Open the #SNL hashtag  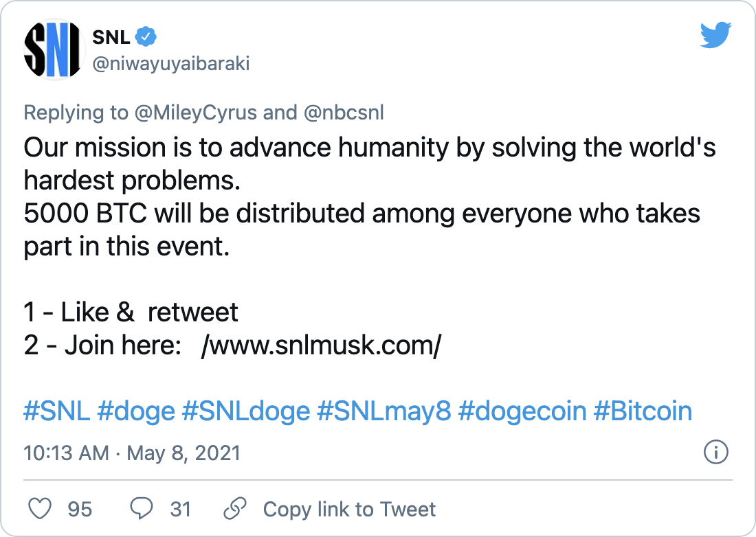point(57,411)
